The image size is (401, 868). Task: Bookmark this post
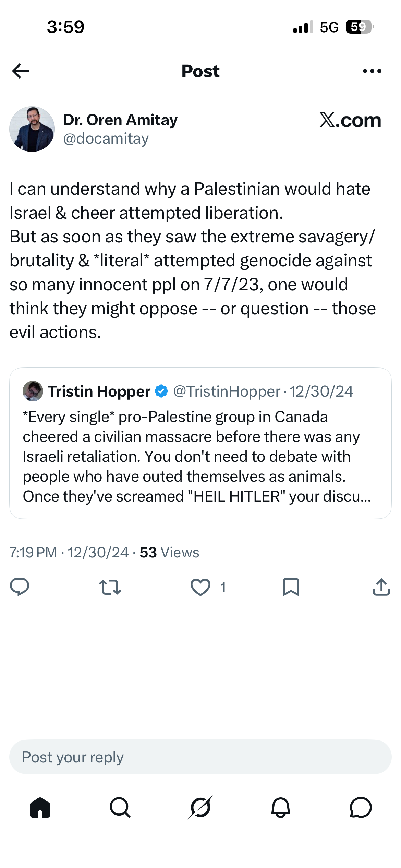click(x=291, y=587)
